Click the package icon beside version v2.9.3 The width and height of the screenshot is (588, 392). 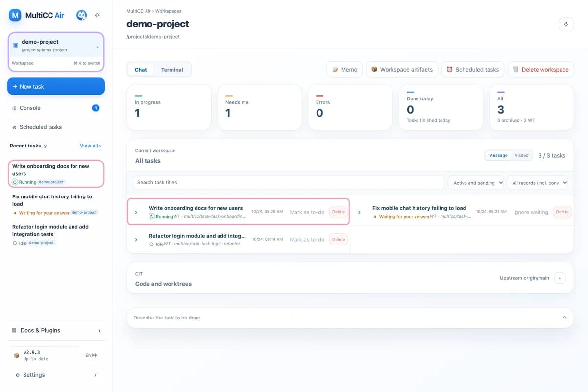pos(17,355)
